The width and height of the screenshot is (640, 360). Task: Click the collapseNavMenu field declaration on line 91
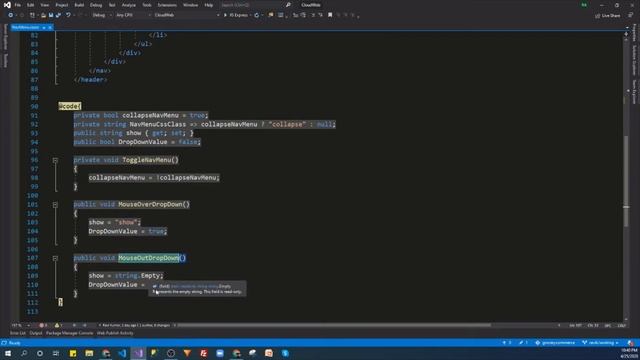141,115
